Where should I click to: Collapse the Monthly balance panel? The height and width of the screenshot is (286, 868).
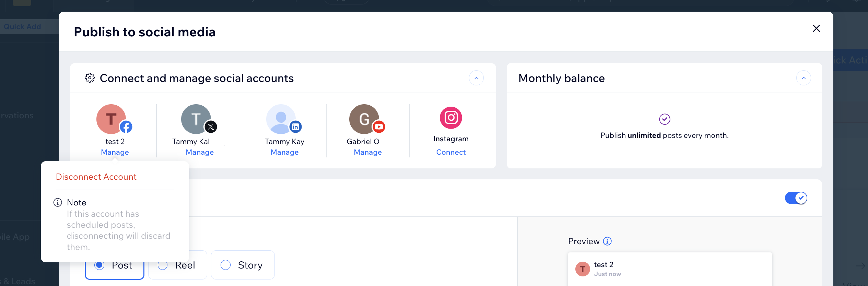click(804, 78)
